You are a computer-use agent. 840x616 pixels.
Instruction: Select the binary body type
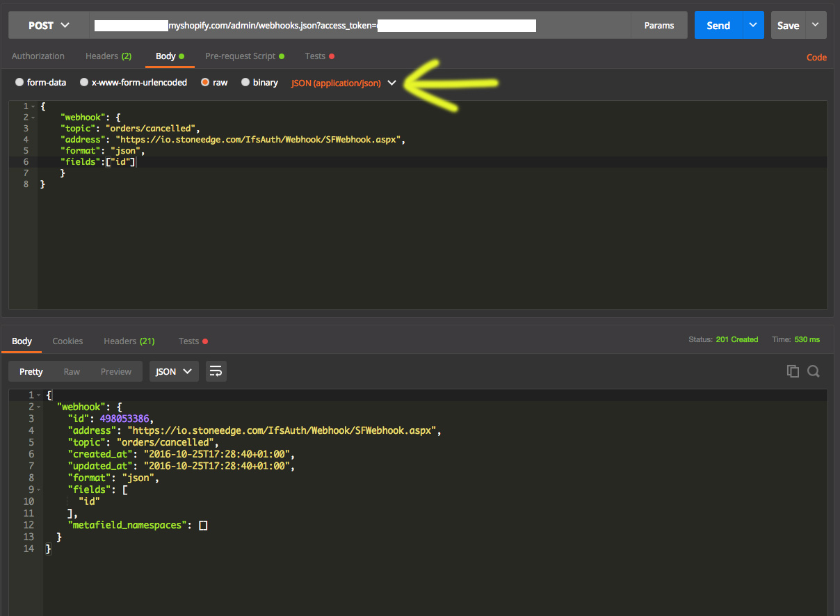pyautogui.click(x=259, y=83)
